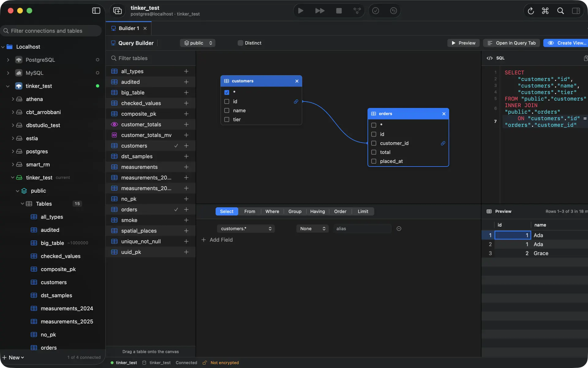Click Open in Query Tab
Image resolution: width=588 pixels, height=368 pixels.
512,43
